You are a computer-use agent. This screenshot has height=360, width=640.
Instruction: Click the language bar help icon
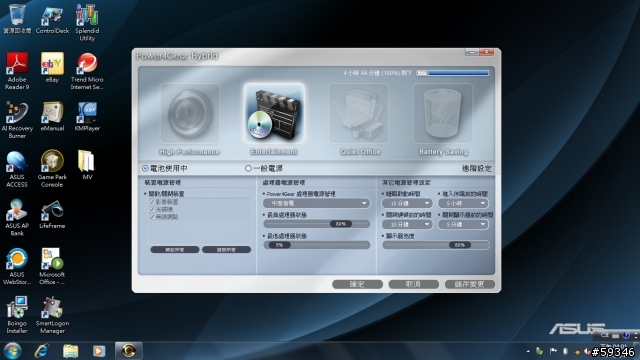pos(626,335)
